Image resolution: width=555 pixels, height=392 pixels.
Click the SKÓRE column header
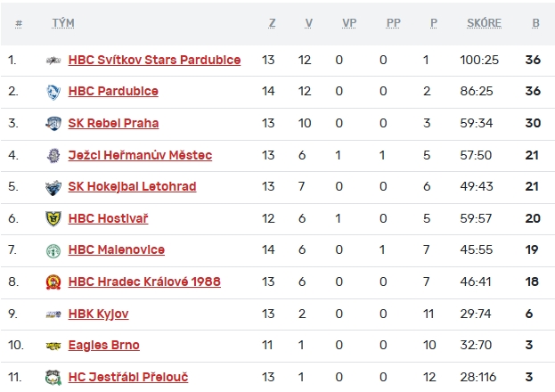click(484, 23)
